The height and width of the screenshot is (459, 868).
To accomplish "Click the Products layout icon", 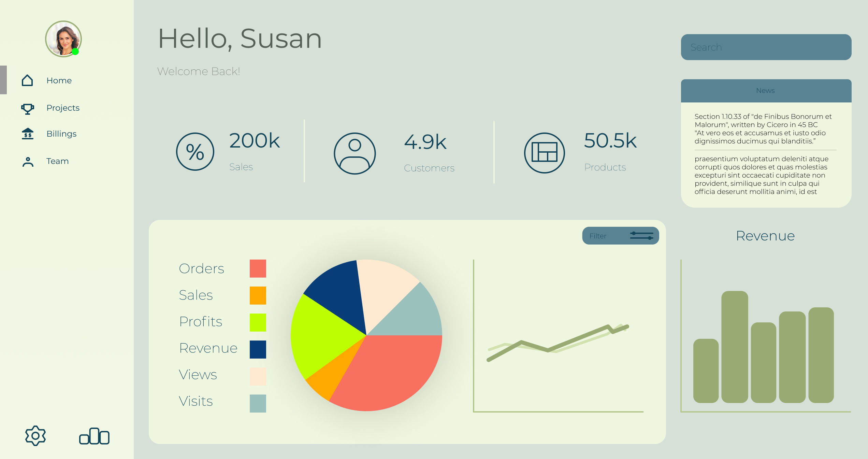I will (x=544, y=153).
